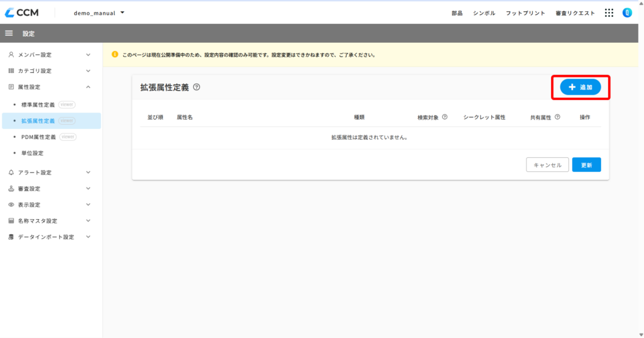Click the データインポート設定 database icon

(x=11, y=237)
